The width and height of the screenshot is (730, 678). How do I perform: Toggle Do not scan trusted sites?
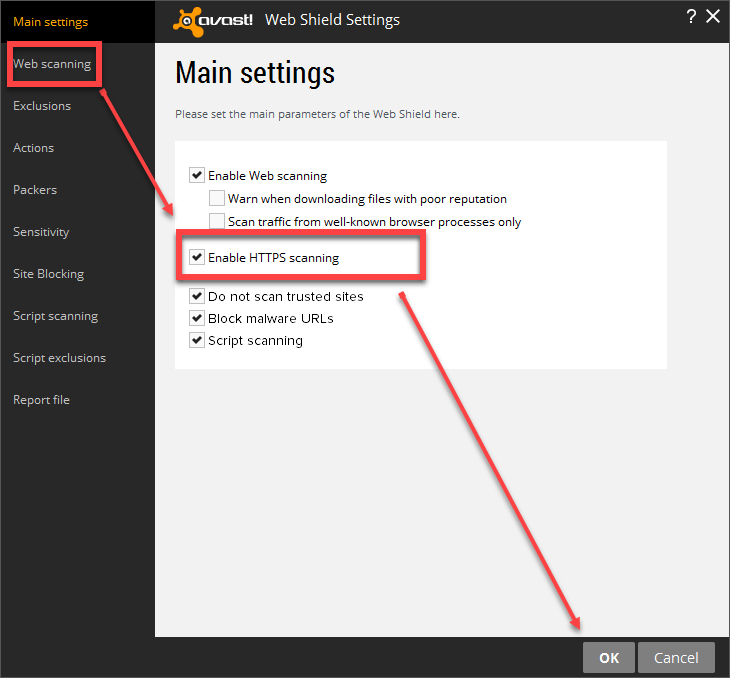pos(197,296)
